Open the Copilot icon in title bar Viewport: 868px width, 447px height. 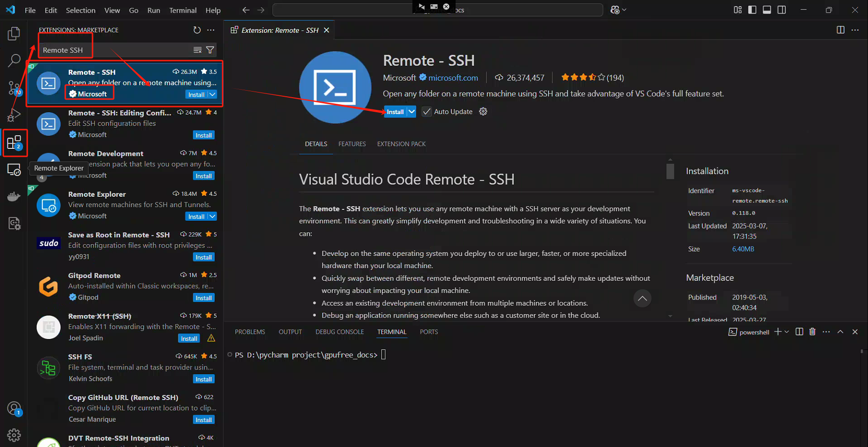615,10
